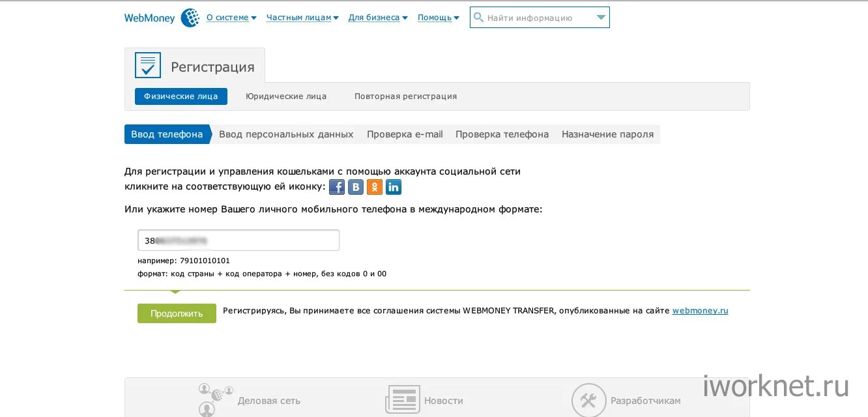Expand the О системе menu
Screen dimensions: 868x417
(x=231, y=18)
